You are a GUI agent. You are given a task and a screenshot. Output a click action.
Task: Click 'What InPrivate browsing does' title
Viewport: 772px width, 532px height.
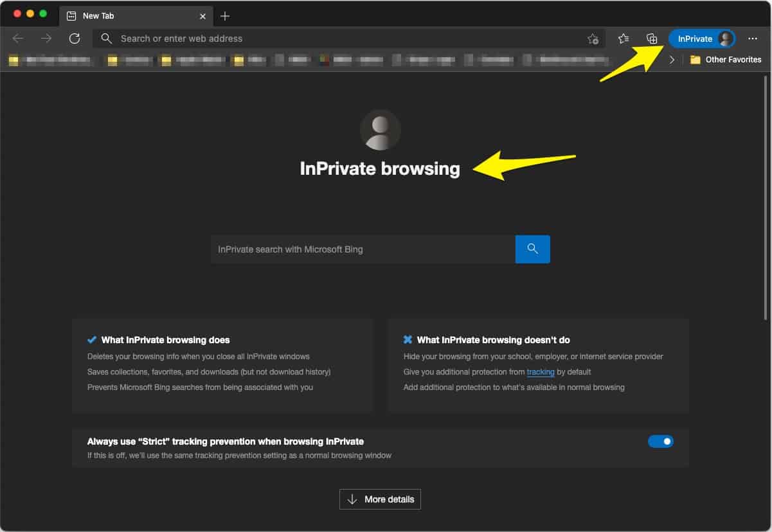165,340
